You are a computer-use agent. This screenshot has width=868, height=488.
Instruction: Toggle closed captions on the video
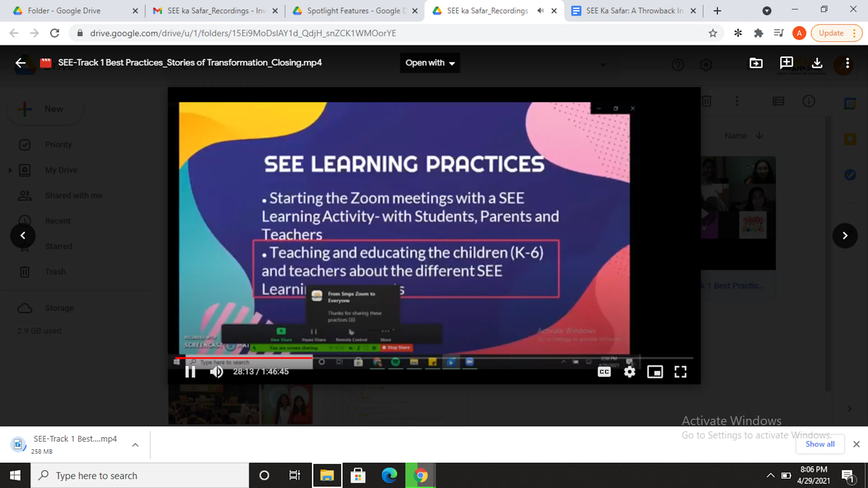coord(604,372)
